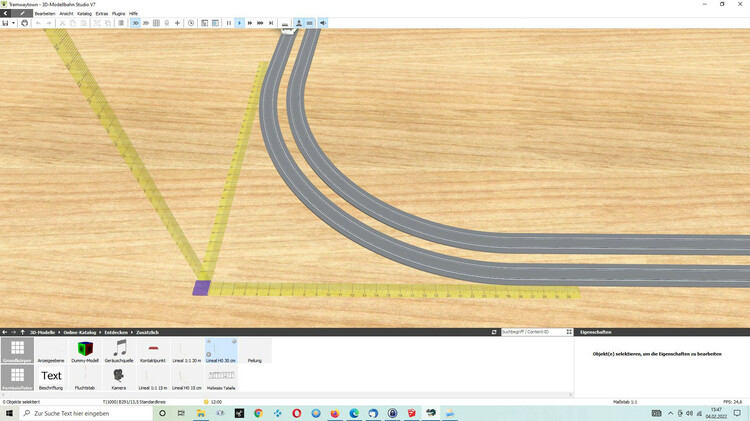The width and height of the screenshot is (750, 421).
Task: Open Online-Katalog breadcrumb
Action: tap(79, 332)
